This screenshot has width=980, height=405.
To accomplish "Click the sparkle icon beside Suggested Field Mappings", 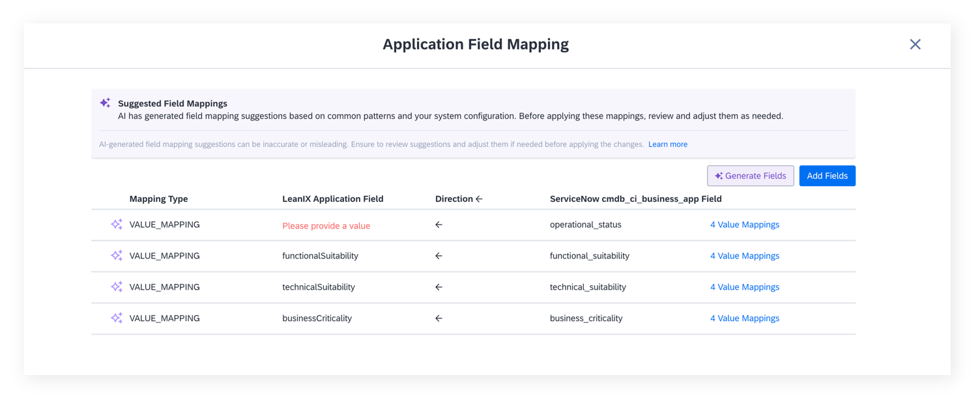I will click(105, 103).
